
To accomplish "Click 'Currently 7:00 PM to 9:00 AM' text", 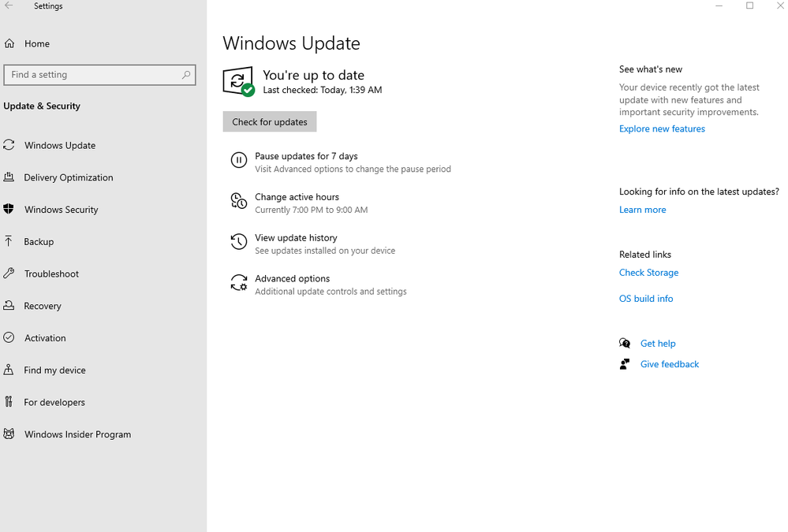I will pos(311,210).
